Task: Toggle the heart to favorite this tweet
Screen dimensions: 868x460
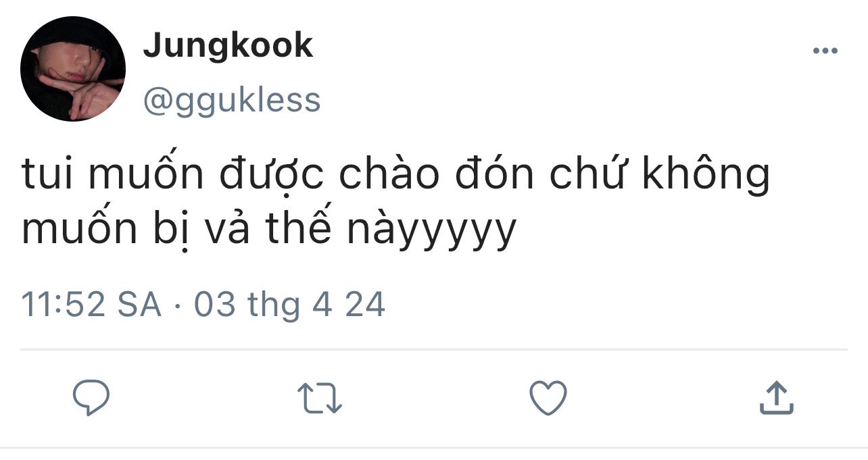Action: 548,397
